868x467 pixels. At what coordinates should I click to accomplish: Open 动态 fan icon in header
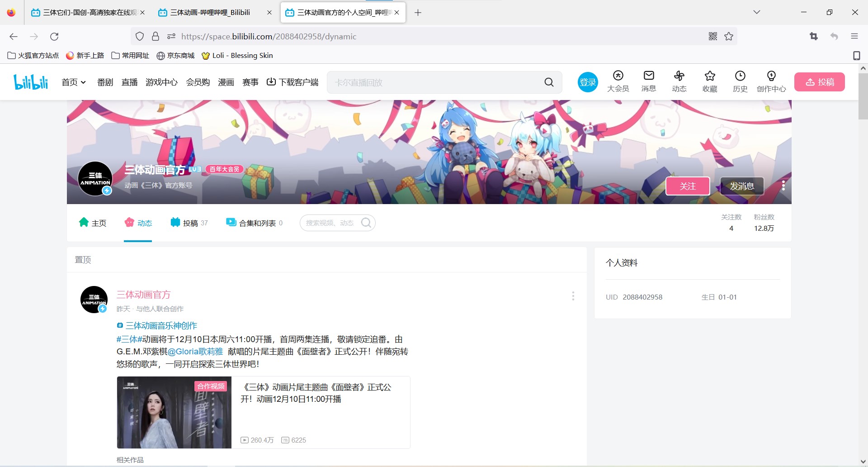(x=679, y=81)
